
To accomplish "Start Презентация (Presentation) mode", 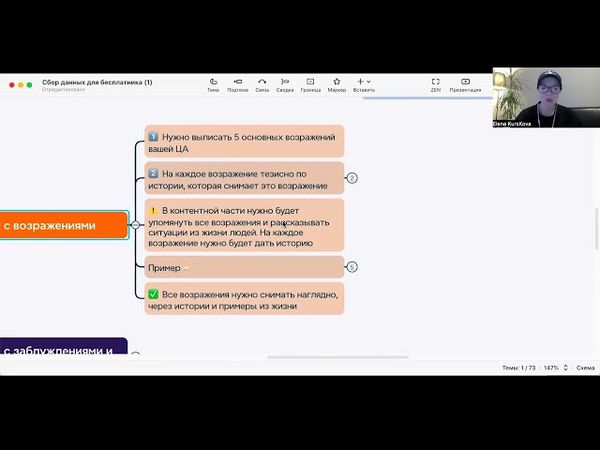I will coord(465,84).
